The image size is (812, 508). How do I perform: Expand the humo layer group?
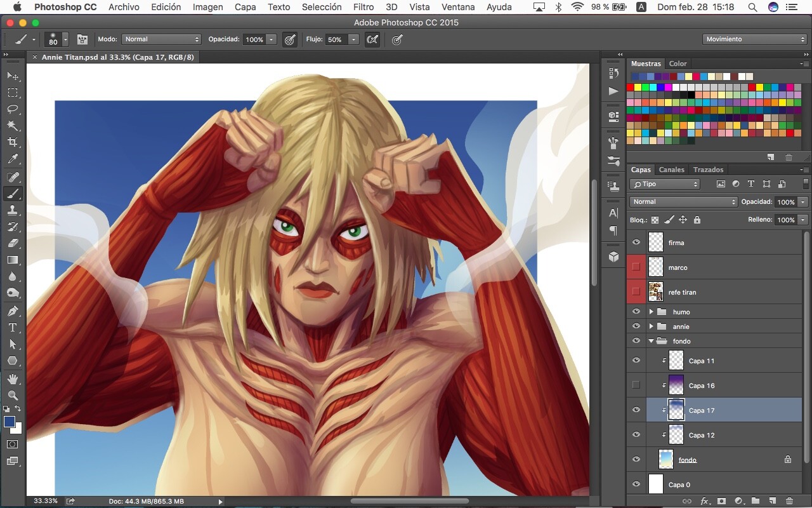coord(652,312)
